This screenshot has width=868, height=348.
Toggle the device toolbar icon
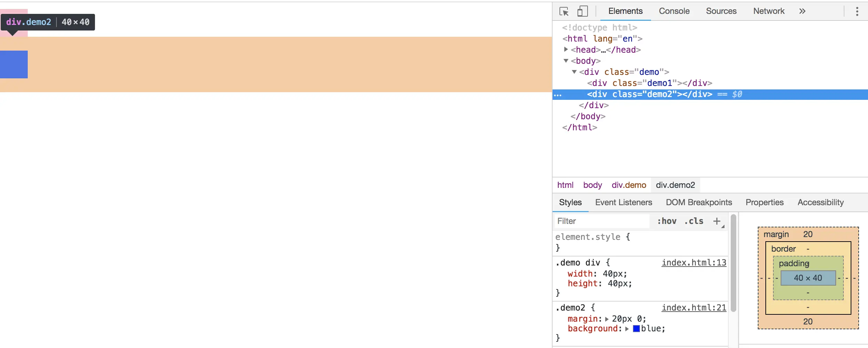pos(583,11)
